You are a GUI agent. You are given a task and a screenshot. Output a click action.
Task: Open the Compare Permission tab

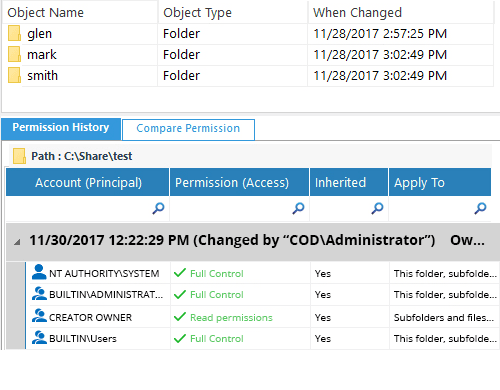188,129
